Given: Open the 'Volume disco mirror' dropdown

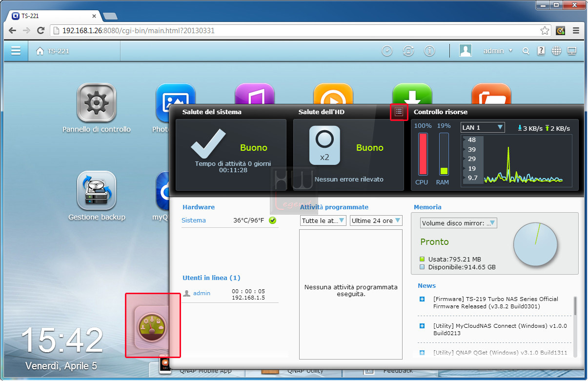Looking at the screenshot, I should point(459,223).
